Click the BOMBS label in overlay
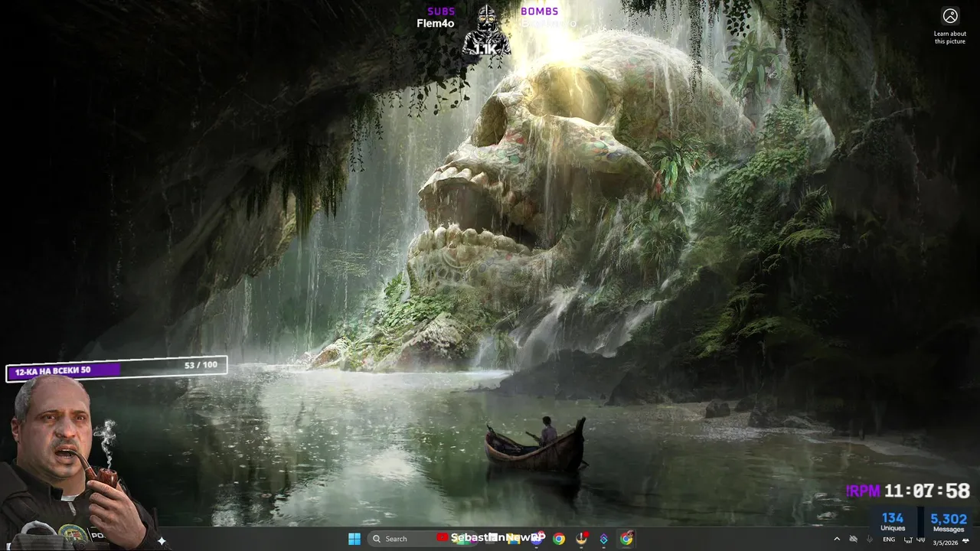The image size is (980, 551). [540, 11]
